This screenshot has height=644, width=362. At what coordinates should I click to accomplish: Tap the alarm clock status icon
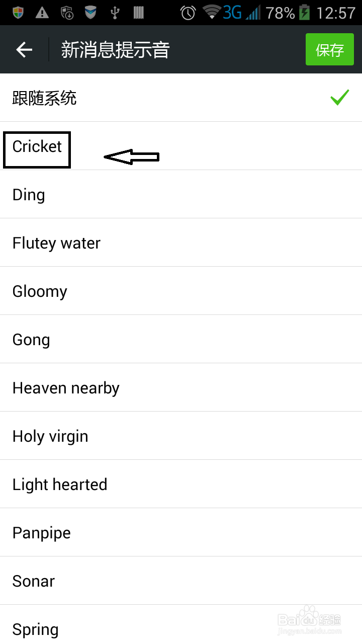coord(188,13)
